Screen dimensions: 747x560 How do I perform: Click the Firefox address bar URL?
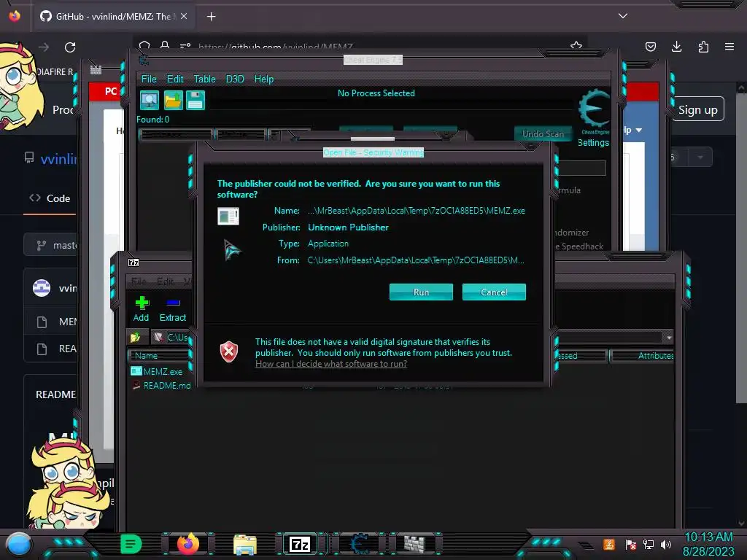tap(275, 47)
